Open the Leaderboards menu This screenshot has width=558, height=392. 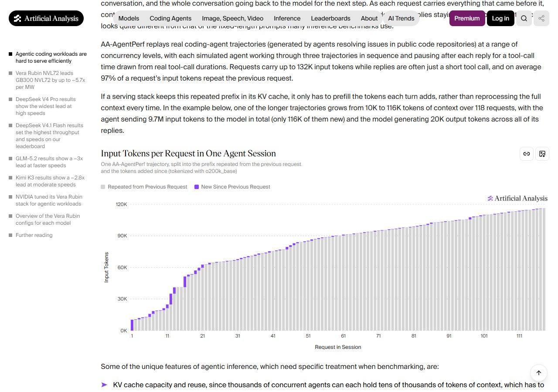330,18
